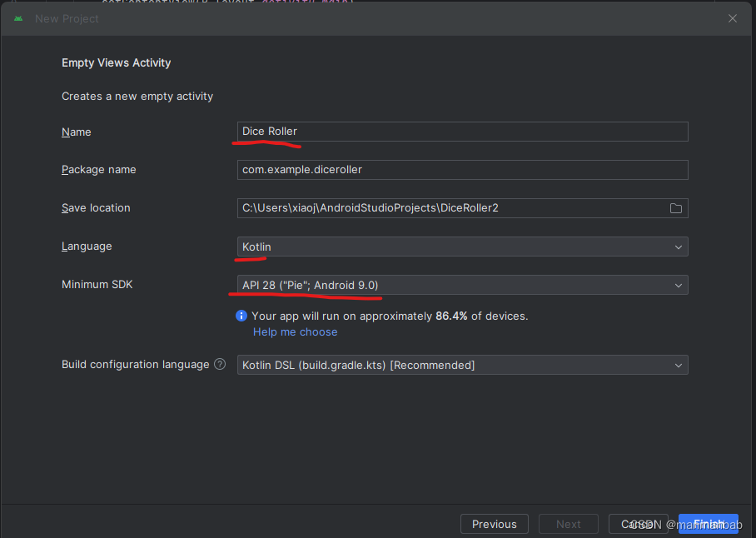Open the Build configuration language dropdown

[462, 365]
